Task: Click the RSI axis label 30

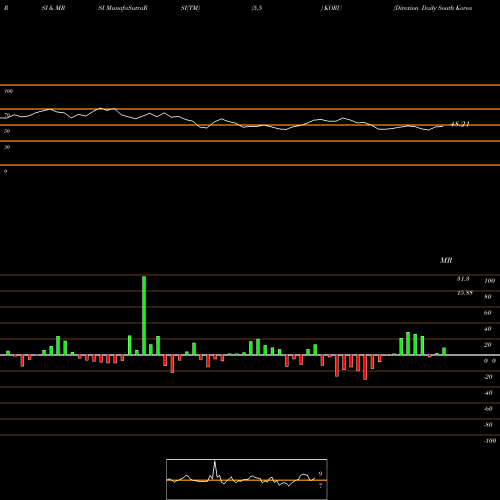Action: pos(7,147)
